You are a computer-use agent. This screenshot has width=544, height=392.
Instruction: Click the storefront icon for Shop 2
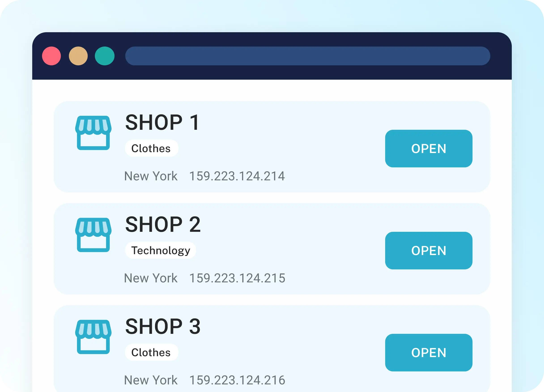(93, 235)
